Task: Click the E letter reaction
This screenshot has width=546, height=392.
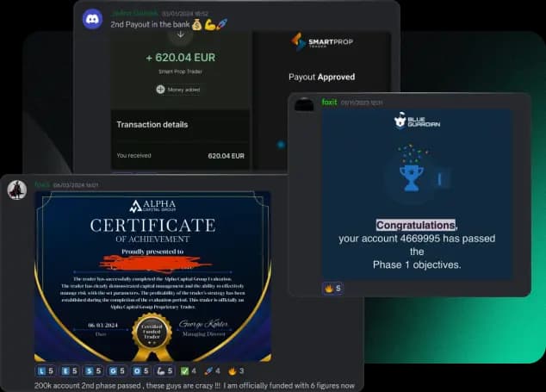Action: tap(69, 371)
